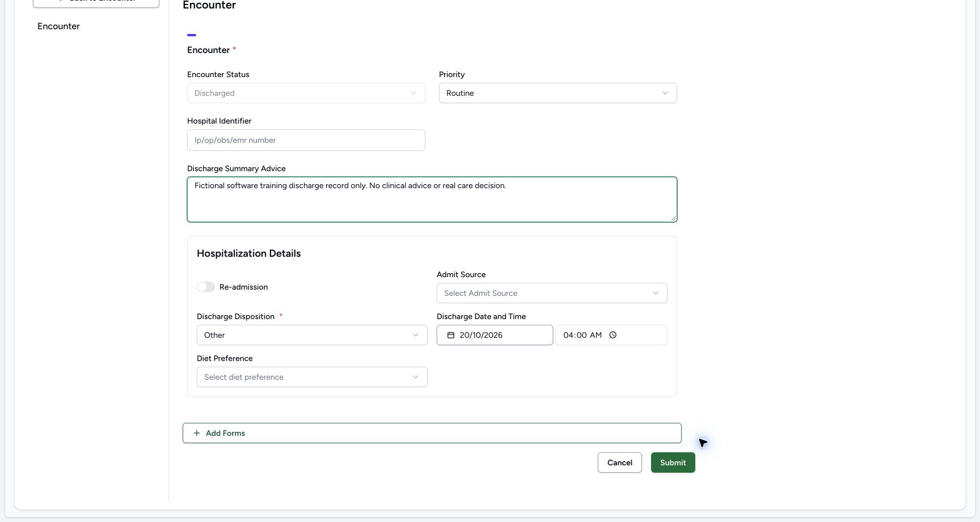Open the Select diet preference dropdown

pos(312,377)
